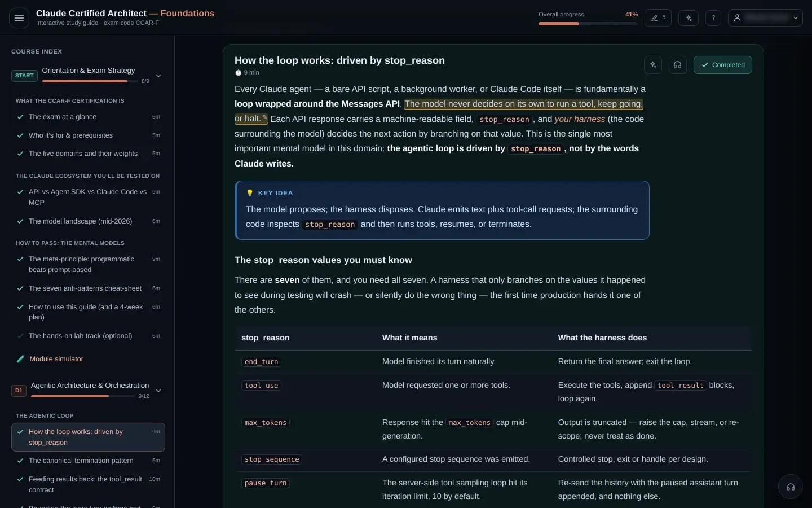Click the 'What the harness does' column header
Image resolution: width=812 pixels, height=508 pixels.
[602, 338]
